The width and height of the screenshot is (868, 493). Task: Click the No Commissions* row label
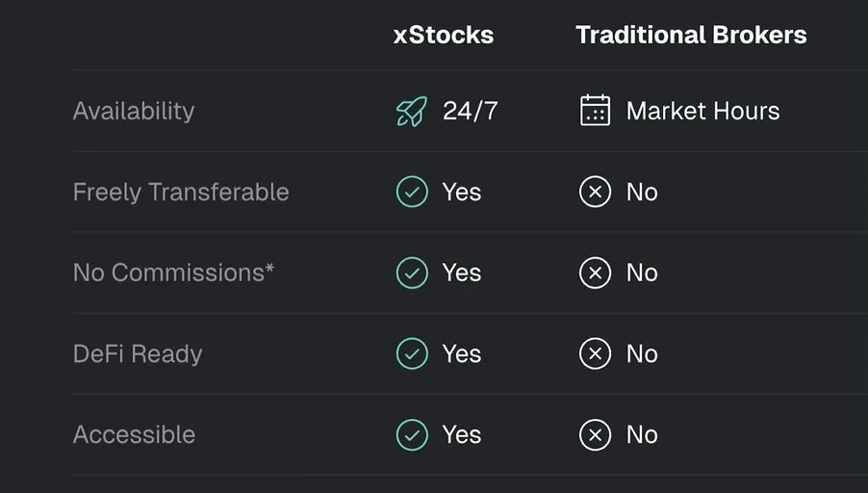(173, 272)
